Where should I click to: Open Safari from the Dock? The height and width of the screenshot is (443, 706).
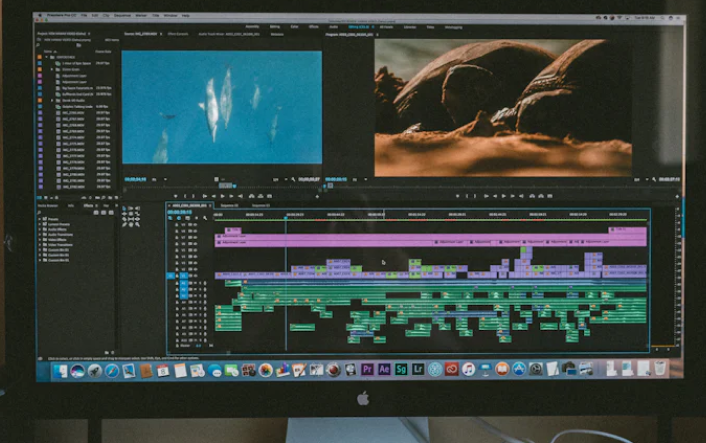[x=112, y=371]
